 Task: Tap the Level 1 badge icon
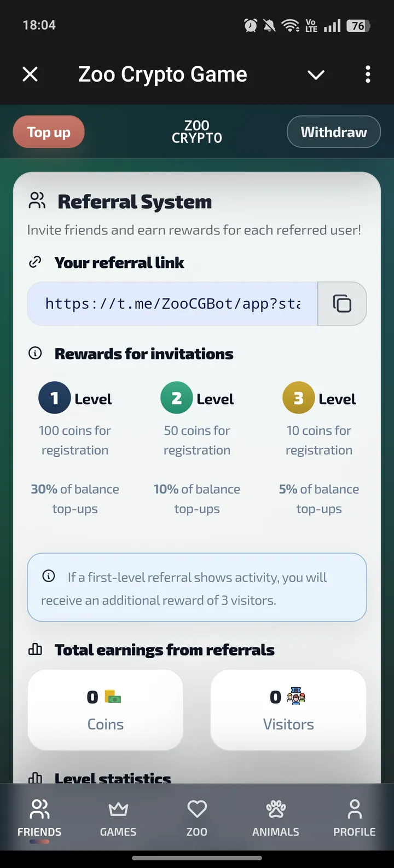click(54, 398)
